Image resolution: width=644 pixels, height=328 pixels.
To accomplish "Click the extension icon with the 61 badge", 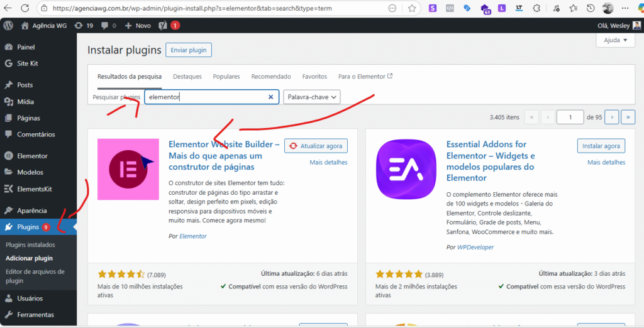I will (485, 9).
